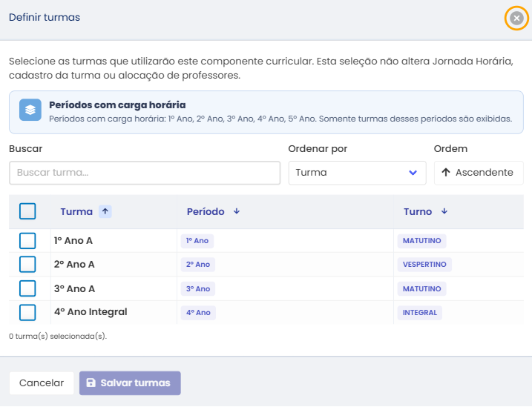532x407 pixels.
Task: Open the Ordenar por Turma dropdown
Action: [357, 173]
